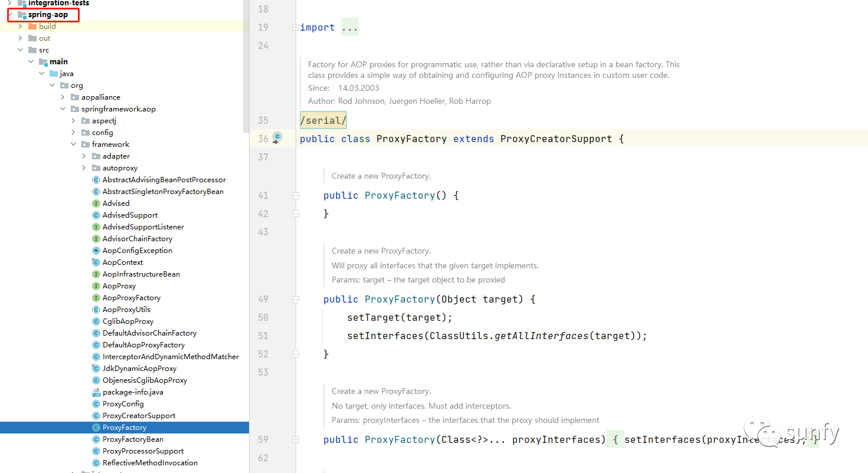The width and height of the screenshot is (868, 473).
Task: Open ProxyFactoryBean in the tree
Action: point(133,439)
